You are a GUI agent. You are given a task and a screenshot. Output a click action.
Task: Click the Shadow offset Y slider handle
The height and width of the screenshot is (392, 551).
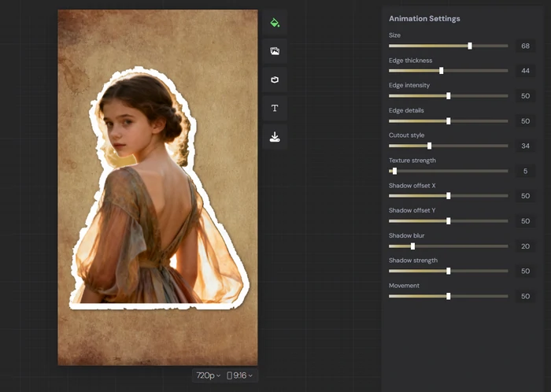click(449, 221)
